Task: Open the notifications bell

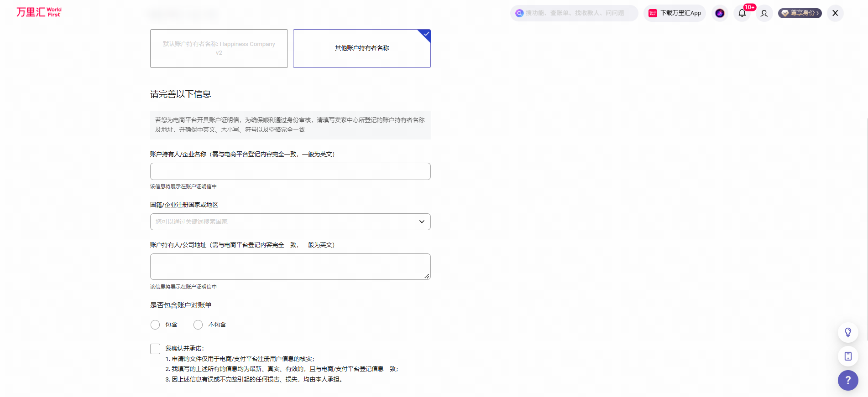Action: coord(742,13)
